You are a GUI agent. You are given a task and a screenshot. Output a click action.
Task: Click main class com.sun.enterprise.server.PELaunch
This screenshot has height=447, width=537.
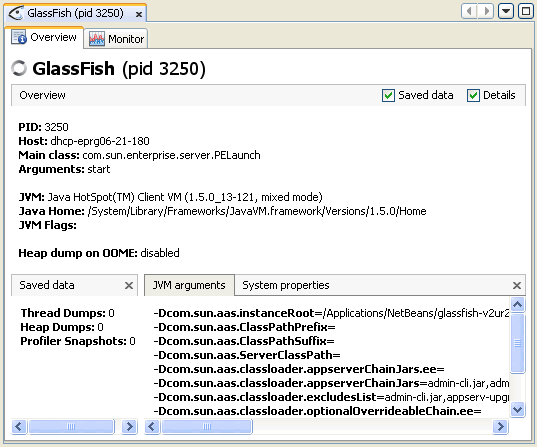(171, 155)
